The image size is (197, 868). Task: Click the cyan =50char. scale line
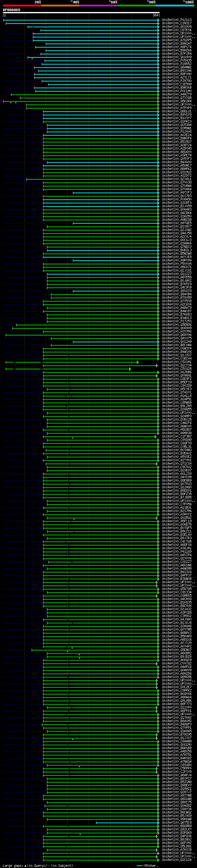coord(139,866)
